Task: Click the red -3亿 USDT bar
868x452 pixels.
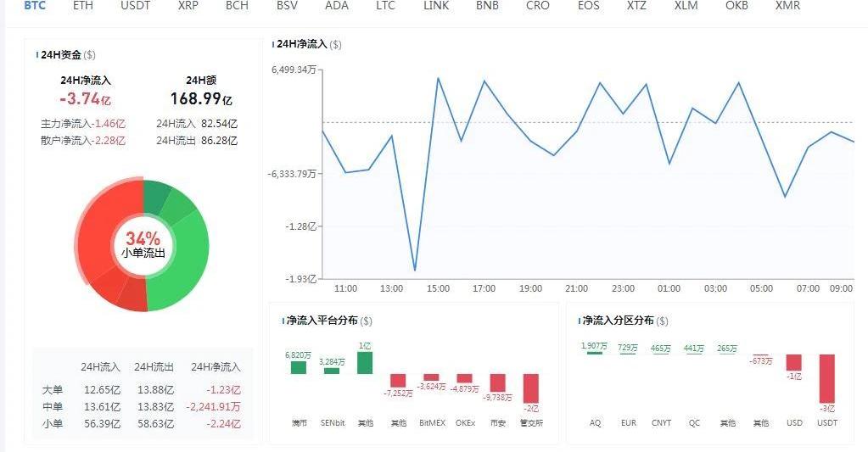Action: tap(827, 378)
